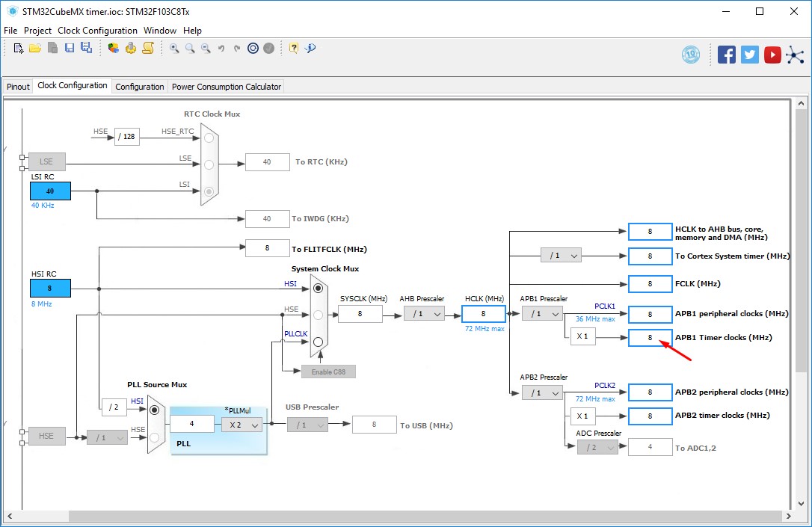
Task: Open the About info icon
Action: click(310, 48)
